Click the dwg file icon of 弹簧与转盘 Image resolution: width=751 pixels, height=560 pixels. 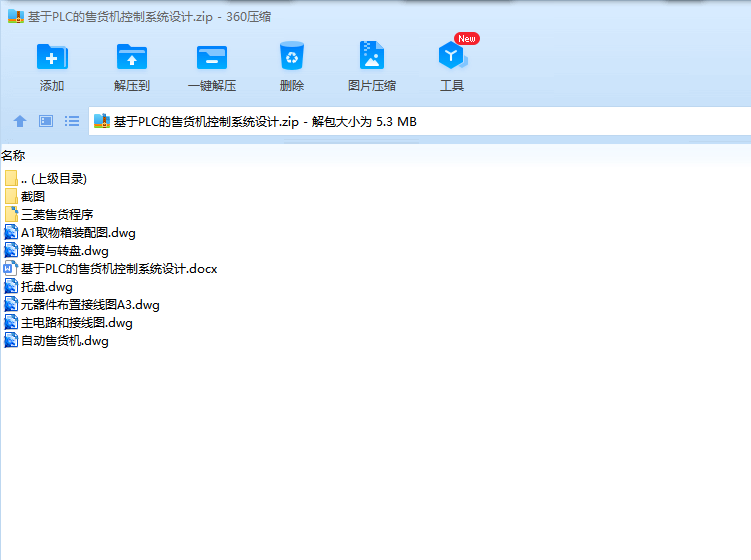coord(11,251)
